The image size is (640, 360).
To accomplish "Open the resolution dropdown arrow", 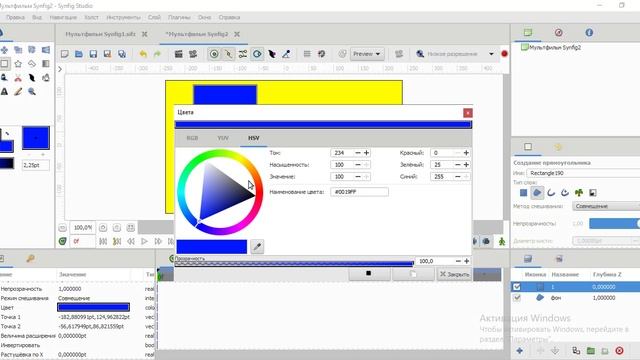I will coord(491,54).
